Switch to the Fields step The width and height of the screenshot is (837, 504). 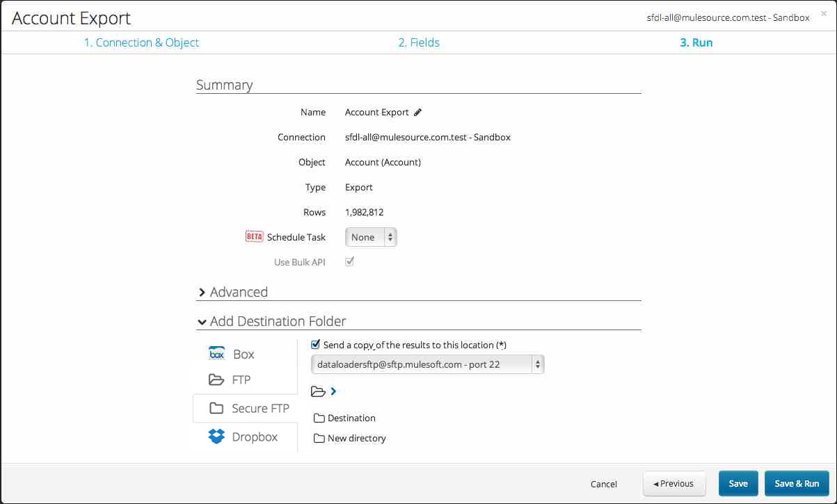tap(419, 42)
